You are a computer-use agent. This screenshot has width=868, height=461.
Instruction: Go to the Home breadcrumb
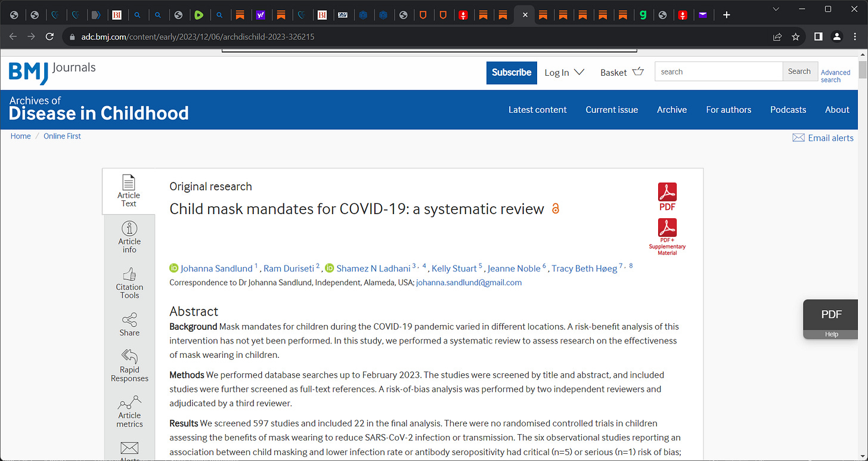[x=21, y=136]
